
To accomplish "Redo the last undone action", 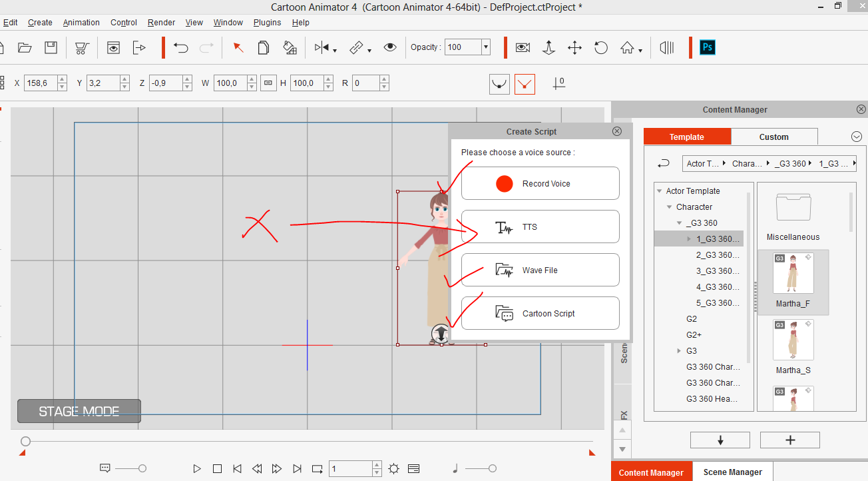I will click(x=206, y=47).
